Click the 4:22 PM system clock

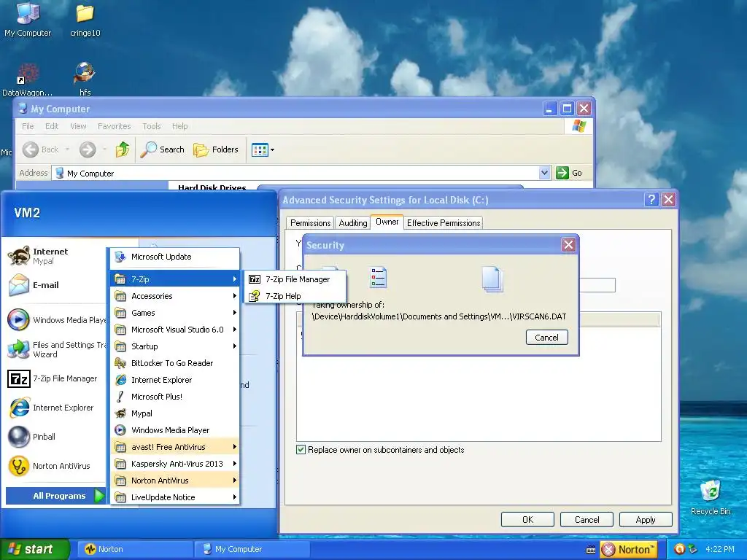[719, 549]
